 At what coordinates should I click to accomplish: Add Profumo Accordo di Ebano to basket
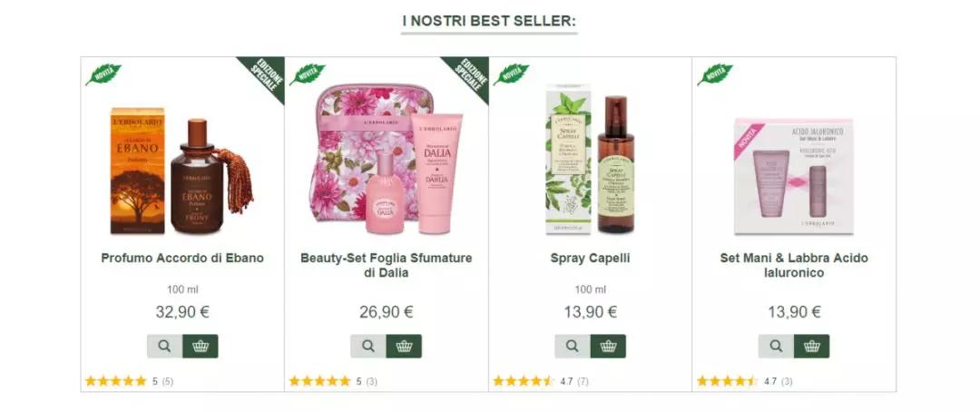tap(200, 347)
